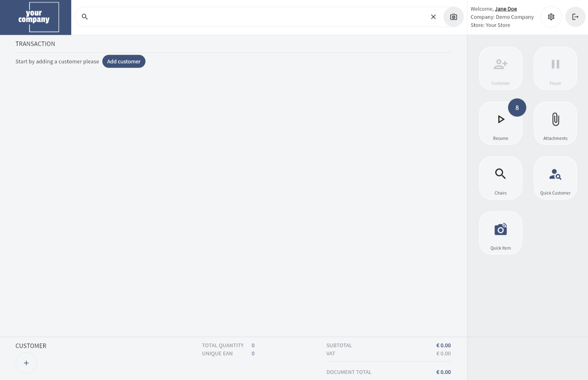Click the Store: Your Store text
Screen dimensions: 588x380
(490, 25)
